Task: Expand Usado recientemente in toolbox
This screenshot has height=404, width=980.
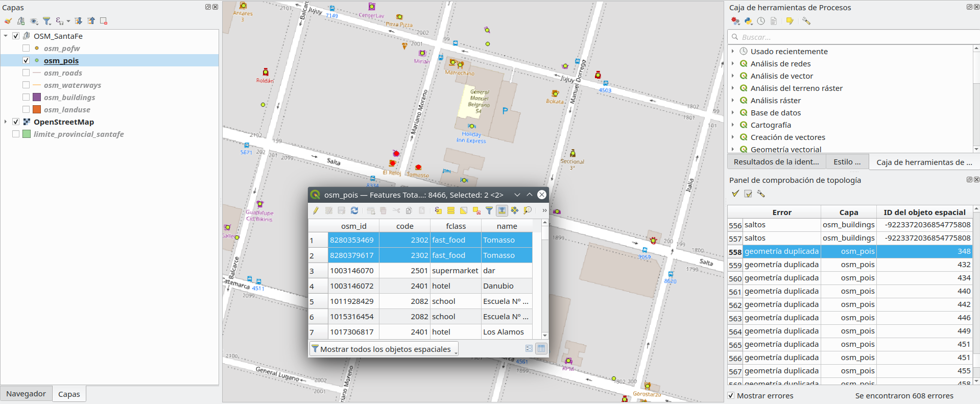Action: click(733, 51)
